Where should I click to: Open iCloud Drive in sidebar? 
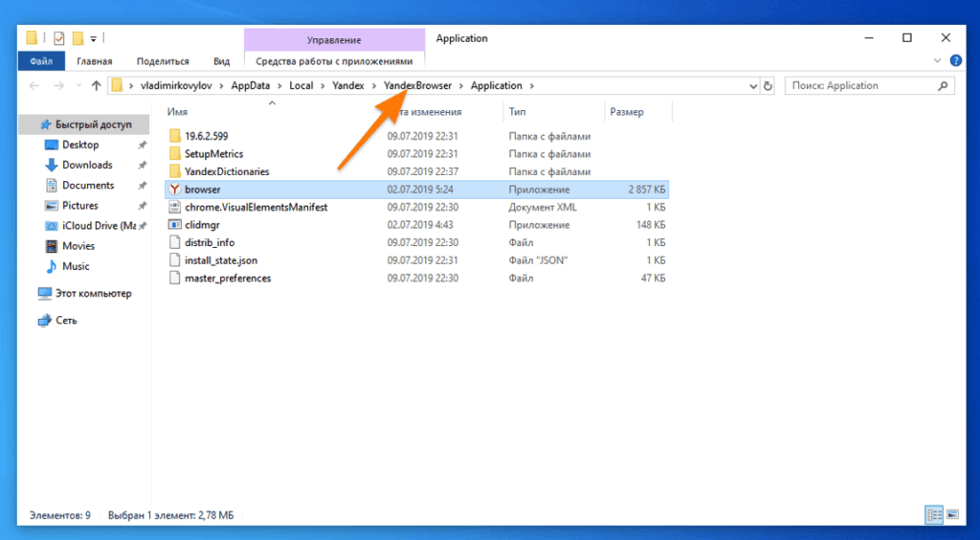(99, 226)
